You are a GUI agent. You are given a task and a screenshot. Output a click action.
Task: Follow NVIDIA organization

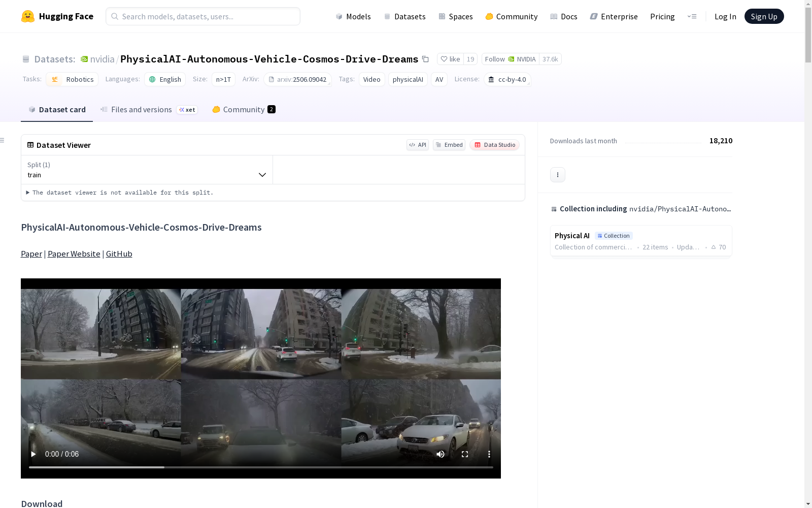click(510, 59)
